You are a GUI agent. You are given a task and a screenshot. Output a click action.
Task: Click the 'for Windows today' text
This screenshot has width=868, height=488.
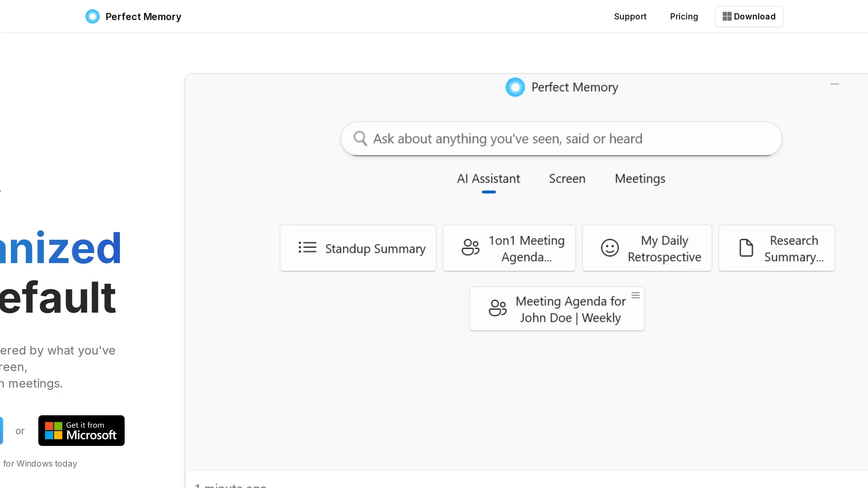coord(40,464)
